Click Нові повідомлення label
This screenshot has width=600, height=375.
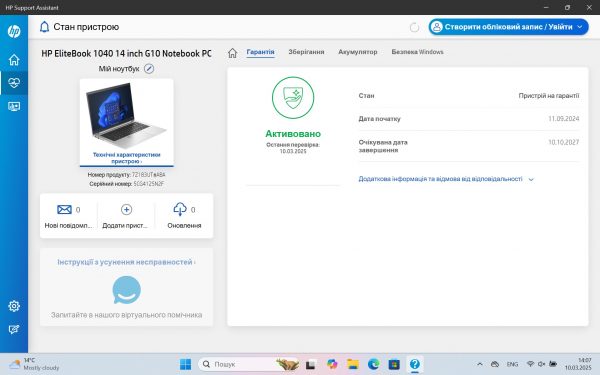[68, 225]
